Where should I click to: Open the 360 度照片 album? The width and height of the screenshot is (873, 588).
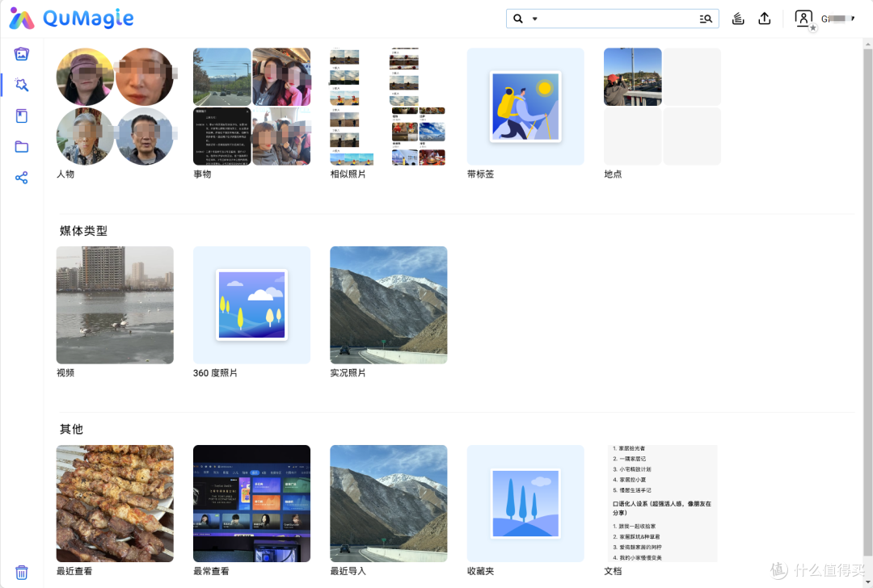(x=251, y=304)
